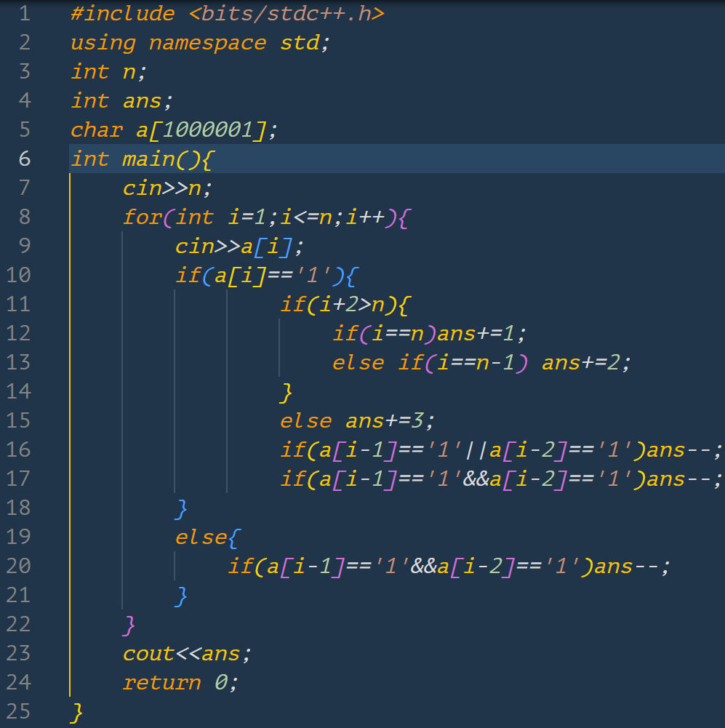Click line number 6 in the gutter

click(24, 159)
